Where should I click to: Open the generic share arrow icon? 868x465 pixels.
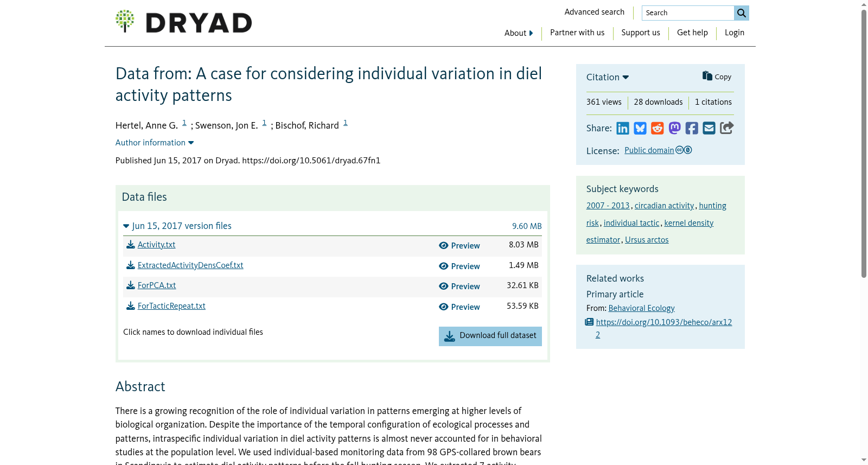coord(727,128)
